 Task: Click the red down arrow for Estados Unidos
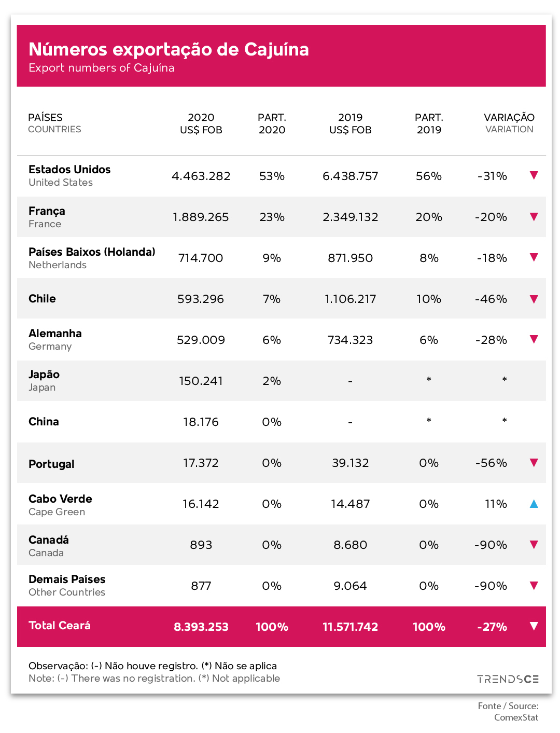(534, 175)
